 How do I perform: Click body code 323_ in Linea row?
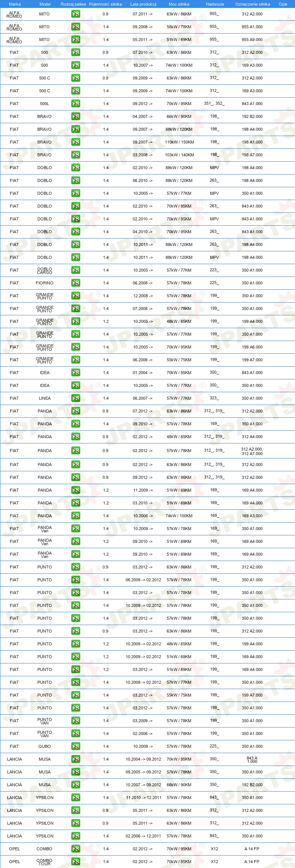tap(214, 398)
